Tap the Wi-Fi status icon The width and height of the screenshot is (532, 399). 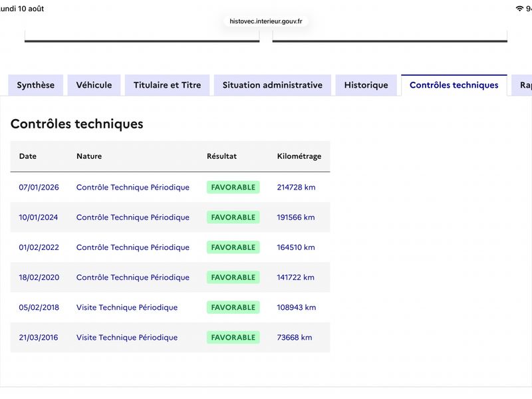click(x=519, y=9)
